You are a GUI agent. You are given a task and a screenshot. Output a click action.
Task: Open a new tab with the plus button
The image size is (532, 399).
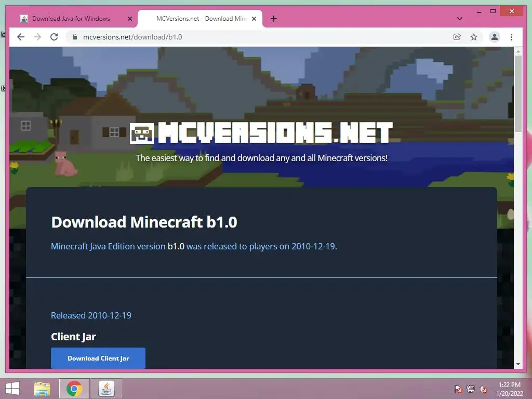pyautogui.click(x=274, y=19)
